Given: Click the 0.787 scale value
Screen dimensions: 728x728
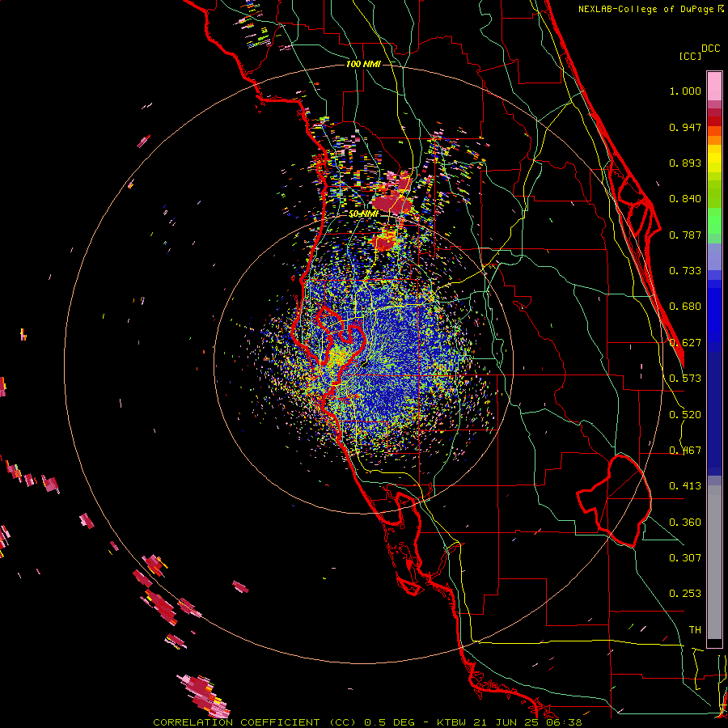Looking at the screenshot, I should (x=685, y=235).
